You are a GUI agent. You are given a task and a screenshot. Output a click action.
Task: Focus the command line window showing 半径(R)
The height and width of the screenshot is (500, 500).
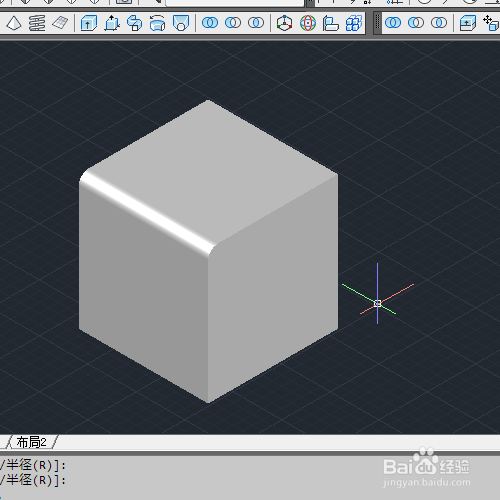[250, 477]
